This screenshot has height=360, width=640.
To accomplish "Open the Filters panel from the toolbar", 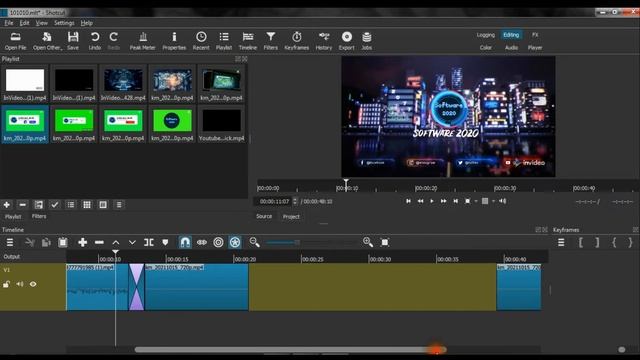I will point(271,41).
